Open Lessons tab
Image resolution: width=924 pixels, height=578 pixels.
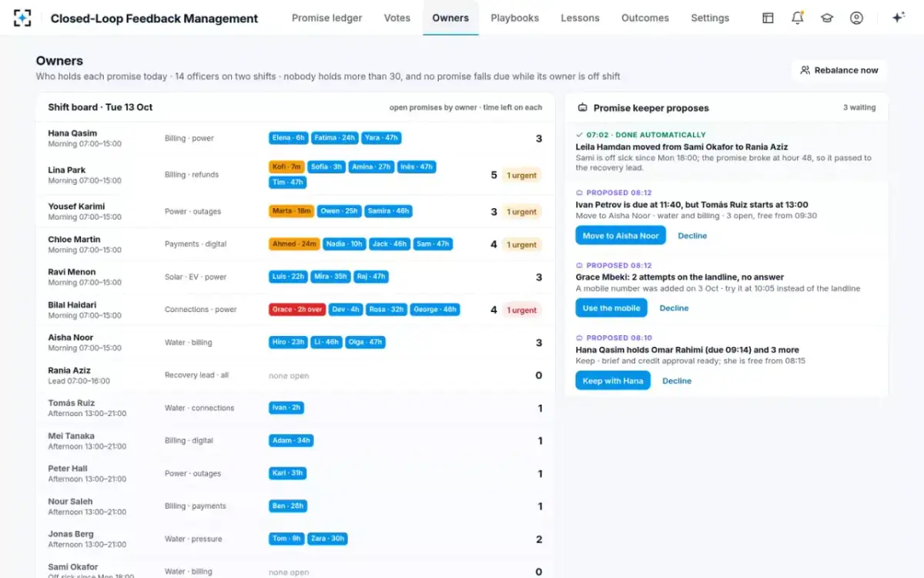[580, 18]
